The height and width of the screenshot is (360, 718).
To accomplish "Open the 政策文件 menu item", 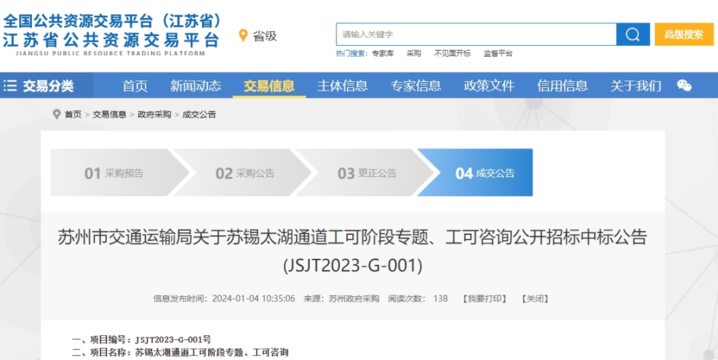I will 489,86.
